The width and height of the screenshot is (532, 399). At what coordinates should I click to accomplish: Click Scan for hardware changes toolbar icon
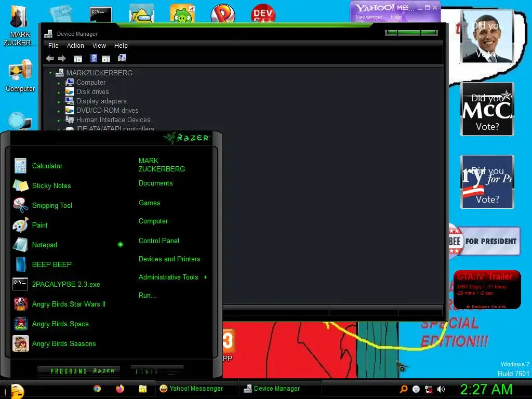pyautogui.click(x=122, y=58)
